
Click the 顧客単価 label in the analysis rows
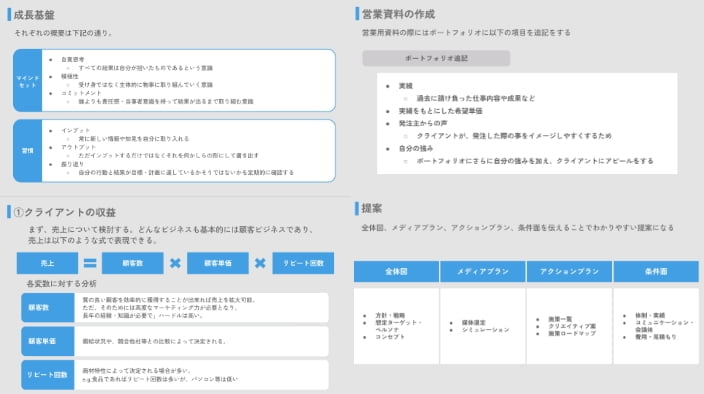pyautogui.click(x=48, y=341)
